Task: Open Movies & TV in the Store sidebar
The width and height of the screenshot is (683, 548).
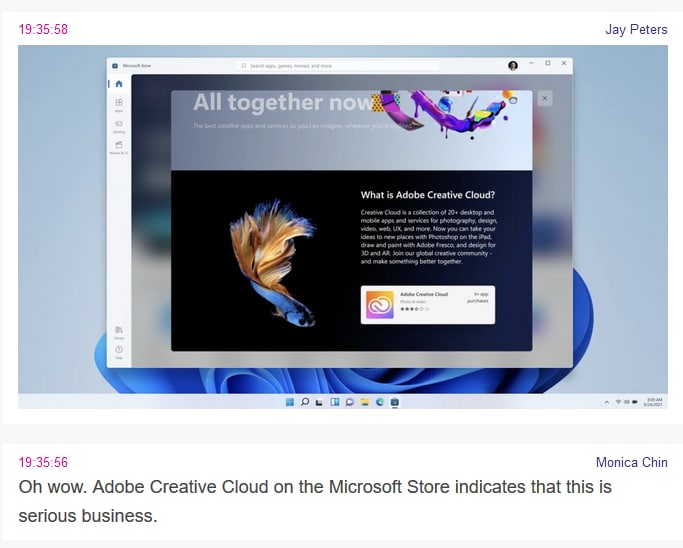Action: (x=119, y=148)
